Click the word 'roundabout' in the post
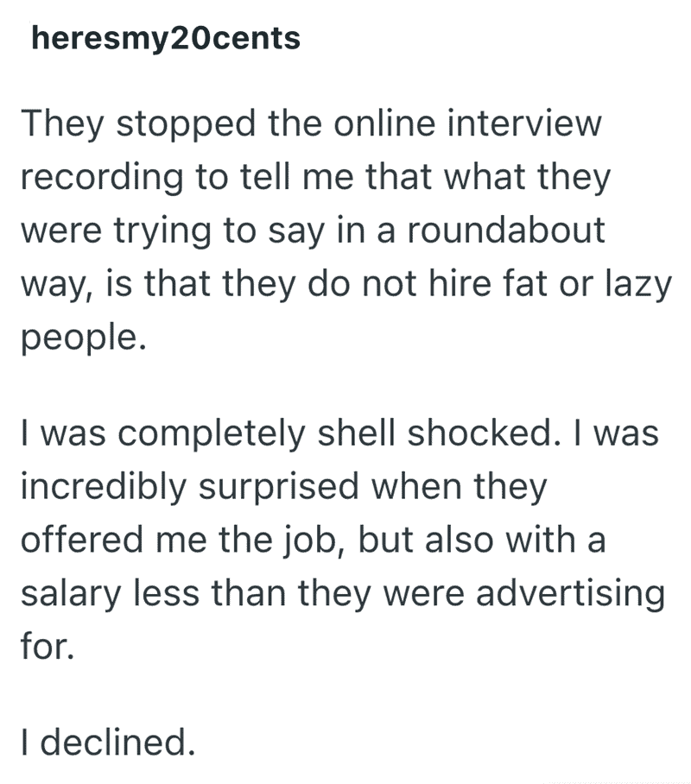The image size is (691, 784). click(507, 231)
